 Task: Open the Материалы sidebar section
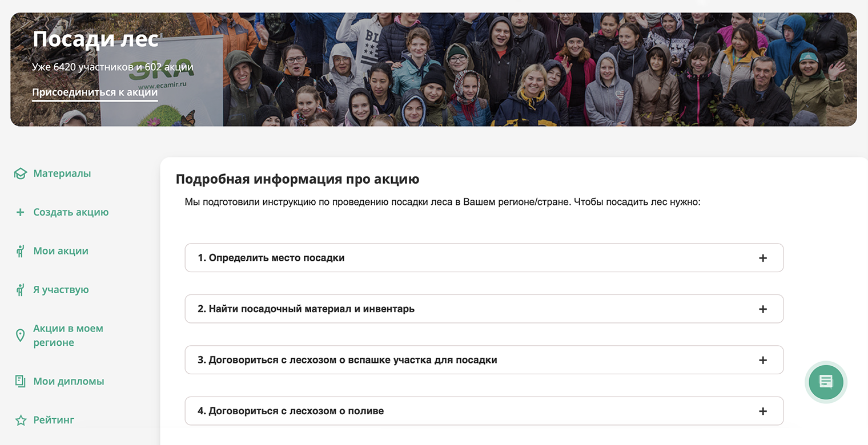pos(62,173)
